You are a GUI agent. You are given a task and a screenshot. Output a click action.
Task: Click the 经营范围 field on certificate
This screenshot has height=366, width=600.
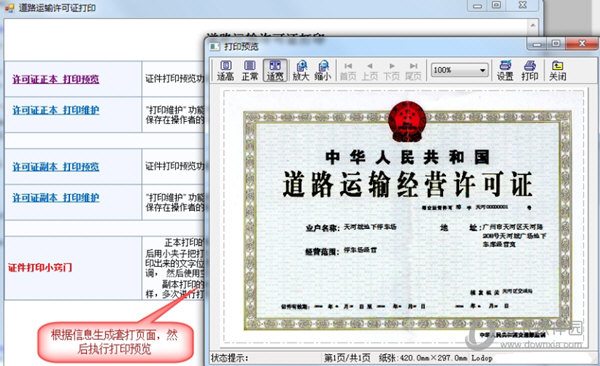341,251
